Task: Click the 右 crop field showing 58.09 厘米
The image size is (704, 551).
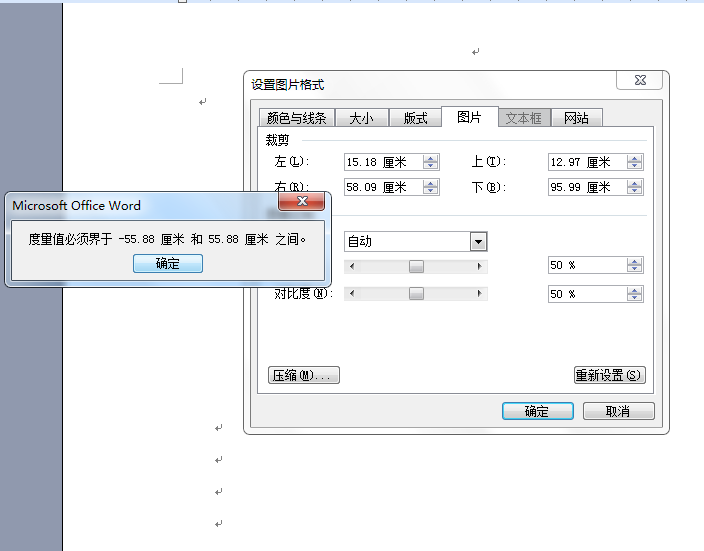Action: coord(383,187)
